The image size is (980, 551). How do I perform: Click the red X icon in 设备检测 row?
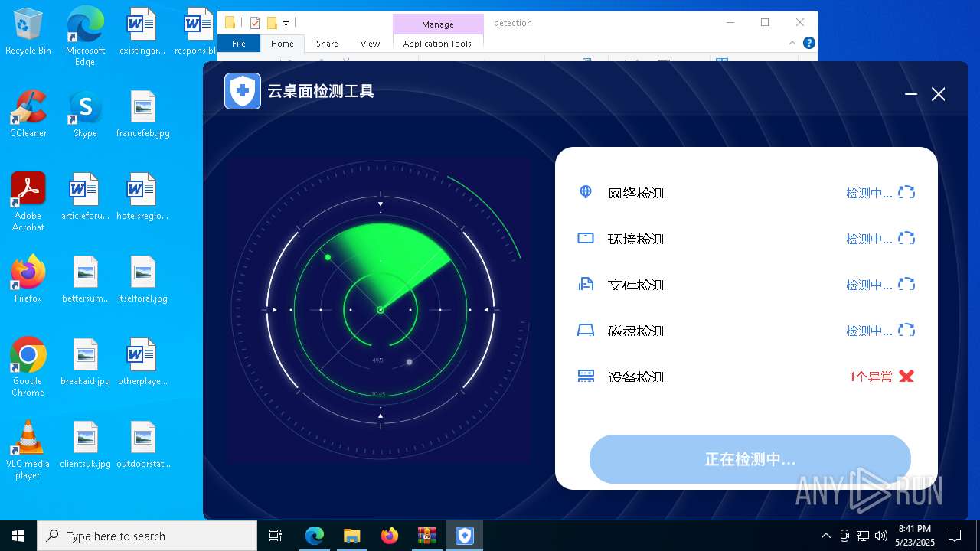(x=906, y=376)
